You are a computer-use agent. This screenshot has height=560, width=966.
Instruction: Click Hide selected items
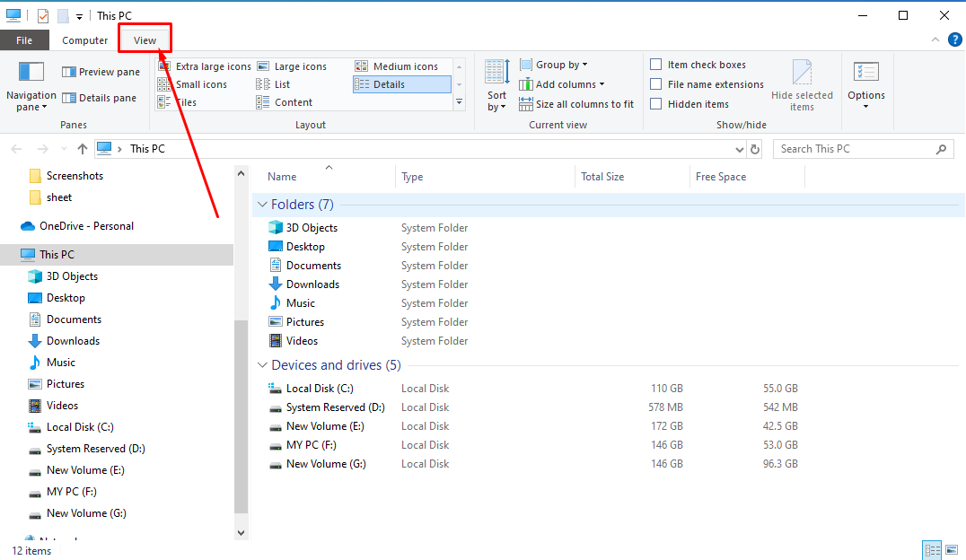802,85
